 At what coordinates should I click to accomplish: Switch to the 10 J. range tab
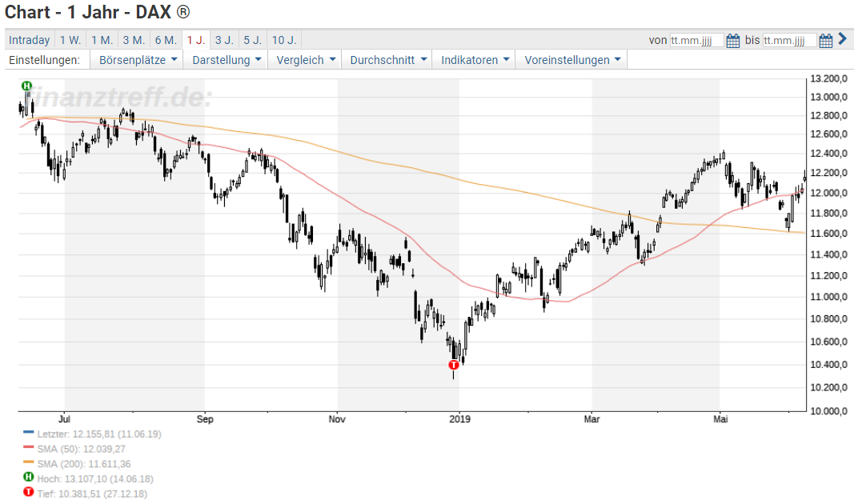pos(284,40)
